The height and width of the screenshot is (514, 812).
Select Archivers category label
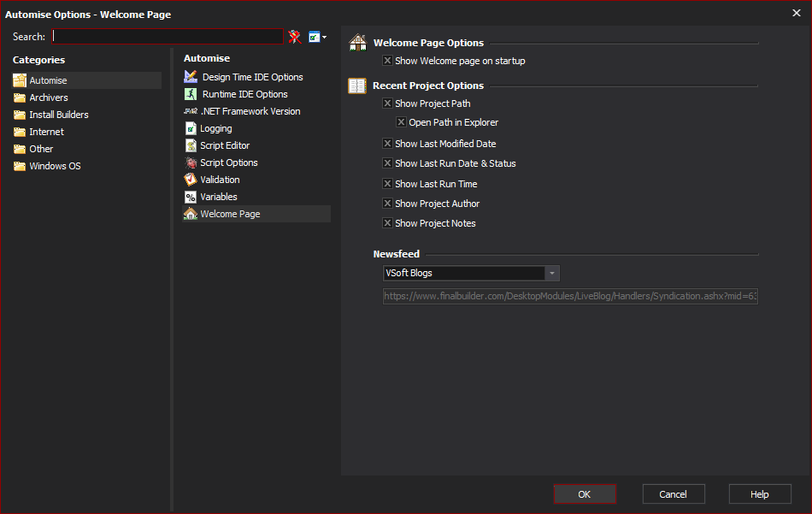tap(49, 97)
